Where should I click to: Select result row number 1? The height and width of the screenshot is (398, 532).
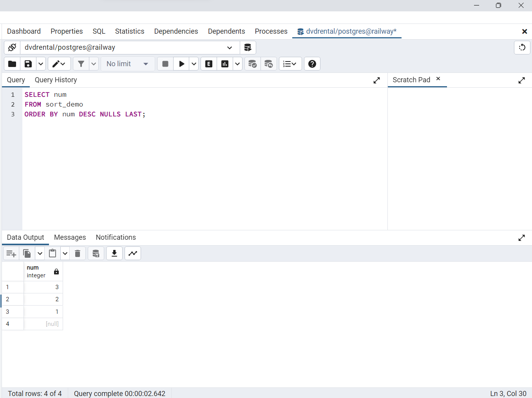13,287
